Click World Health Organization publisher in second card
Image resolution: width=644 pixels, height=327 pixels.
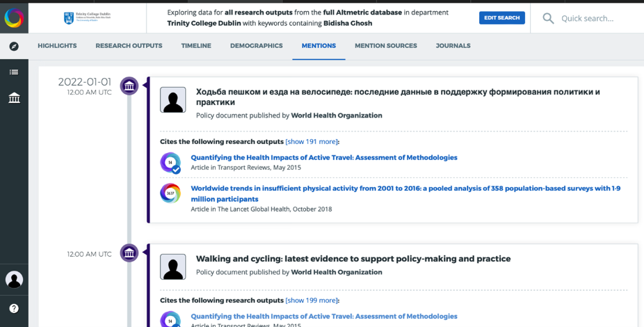[x=337, y=272]
